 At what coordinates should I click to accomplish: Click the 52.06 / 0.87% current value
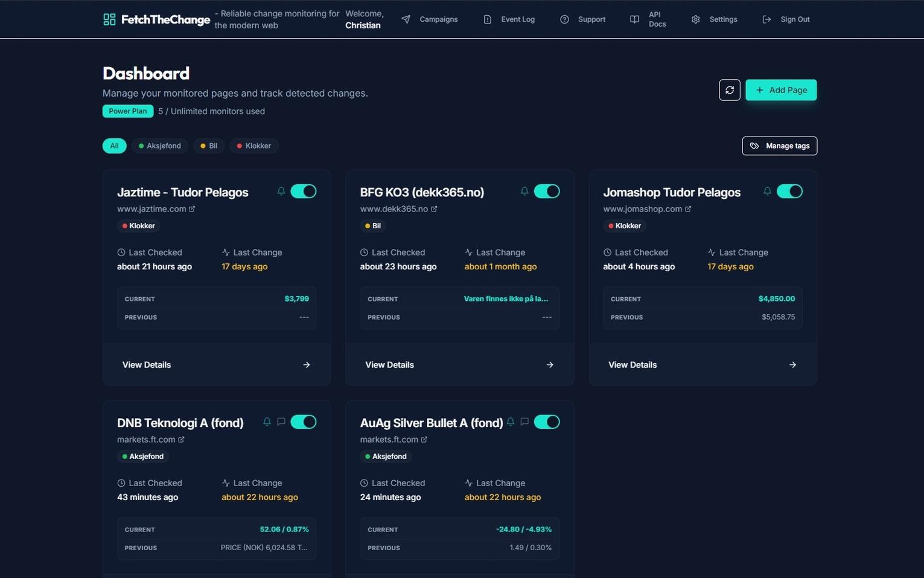(x=284, y=530)
